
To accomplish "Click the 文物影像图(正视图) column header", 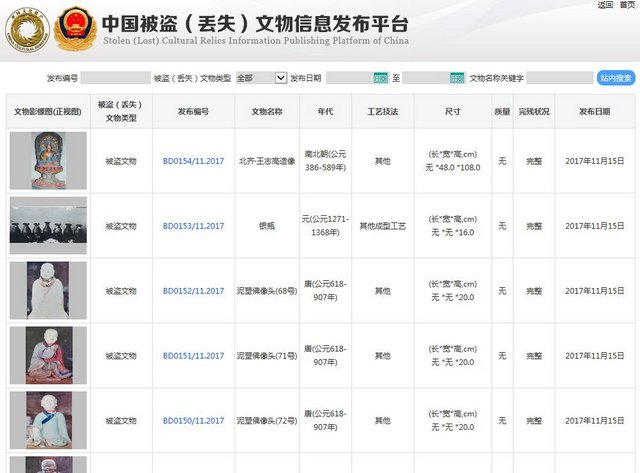I will click(x=48, y=111).
